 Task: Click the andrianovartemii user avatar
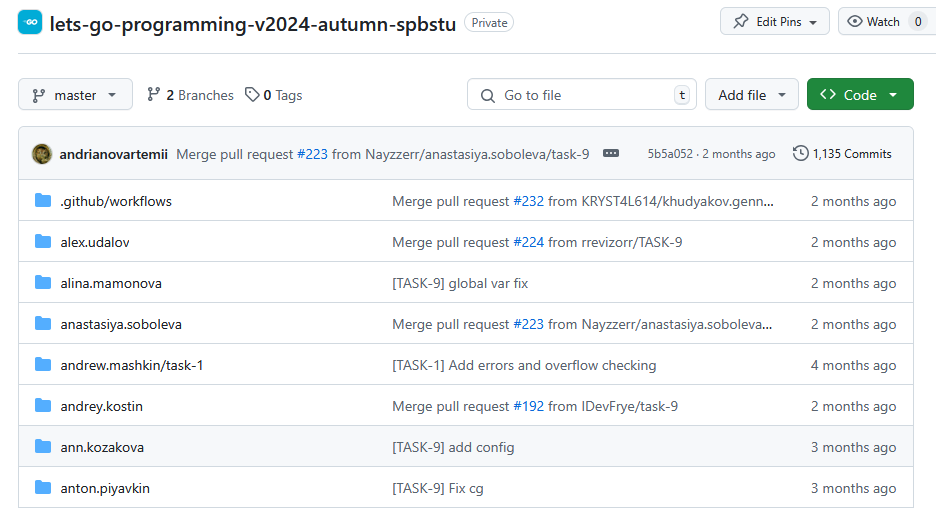point(42,154)
